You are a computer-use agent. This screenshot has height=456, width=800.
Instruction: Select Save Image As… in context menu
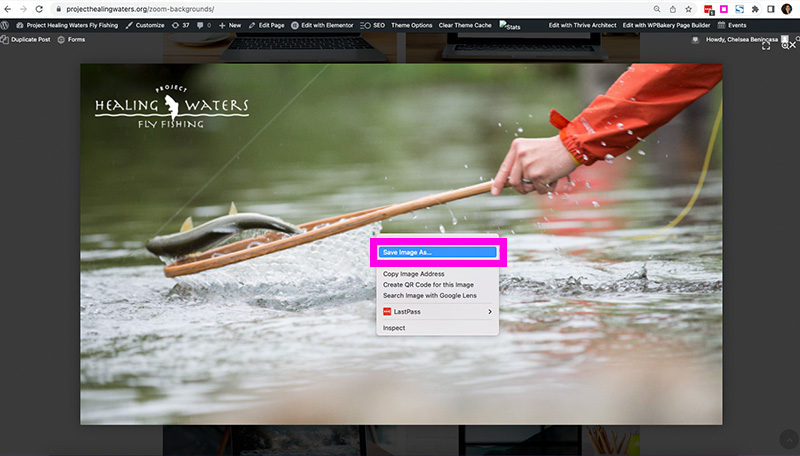coord(437,252)
